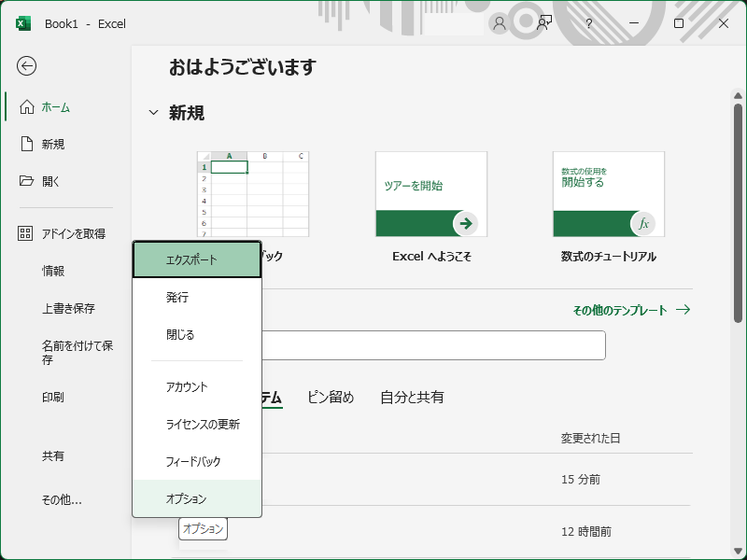Screen dimensions: 747x560
Task: Switch to the 自分と共有 tab
Action: click(x=412, y=398)
